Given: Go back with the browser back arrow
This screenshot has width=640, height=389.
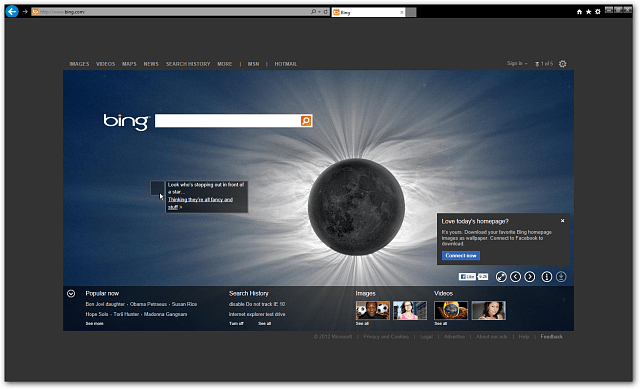Looking at the screenshot, I should [12, 11].
